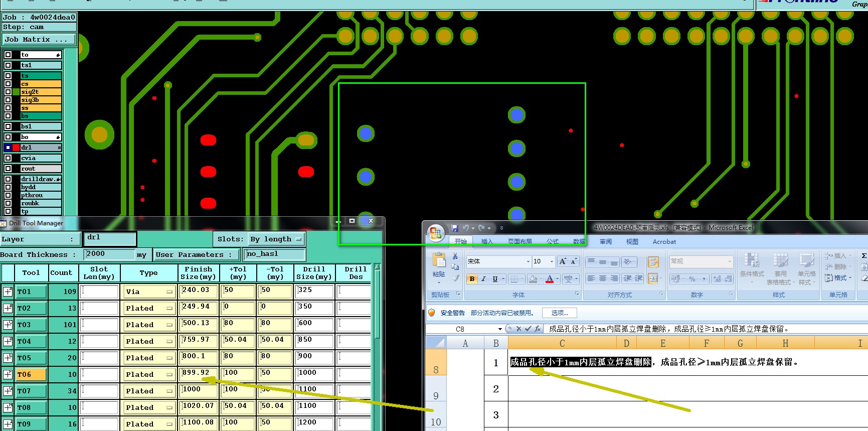Image resolution: width=868 pixels, height=431 pixels.
Task: Expand tool T07 row plus button
Action: [8, 391]
